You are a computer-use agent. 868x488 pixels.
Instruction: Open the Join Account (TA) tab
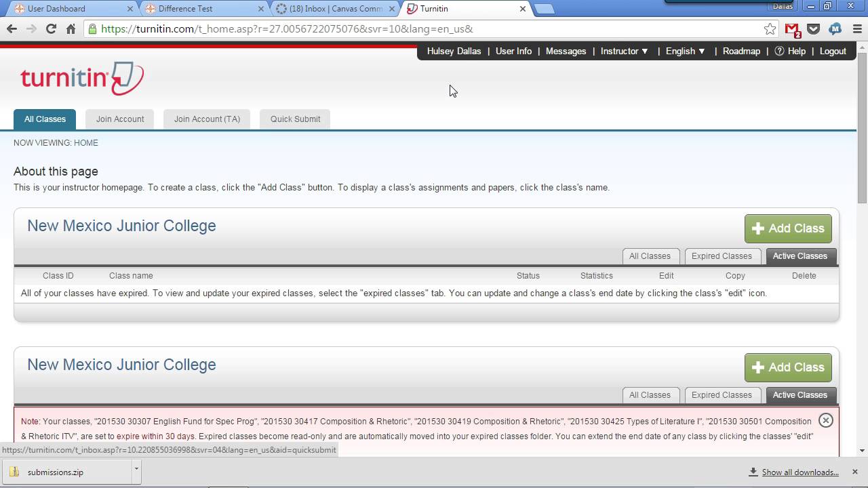click(x=207, y=119)
